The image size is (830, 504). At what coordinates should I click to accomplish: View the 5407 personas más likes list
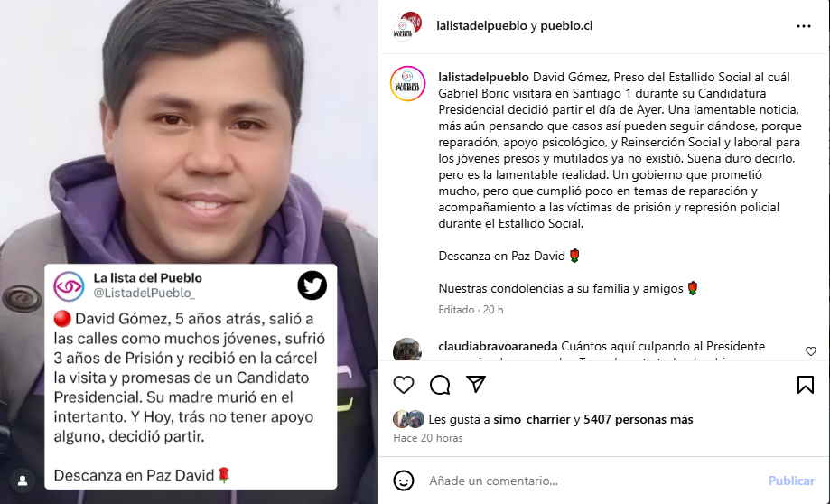pyautogui.click(x=639, y=419)
